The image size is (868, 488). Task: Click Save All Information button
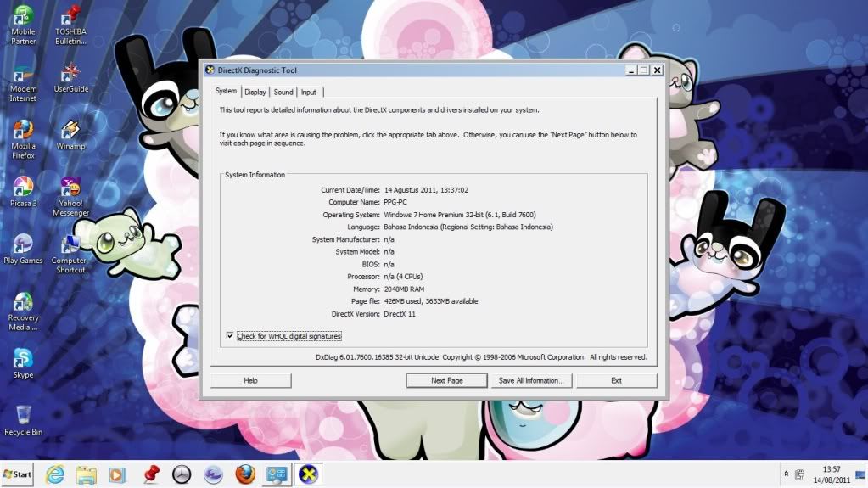tap(531, 380)
